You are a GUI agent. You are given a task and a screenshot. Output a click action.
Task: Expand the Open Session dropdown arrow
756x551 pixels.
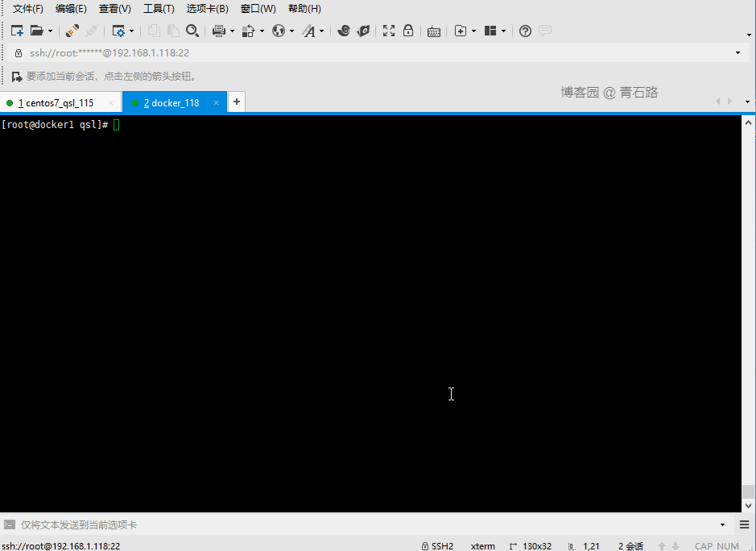(x=50, y=31)
